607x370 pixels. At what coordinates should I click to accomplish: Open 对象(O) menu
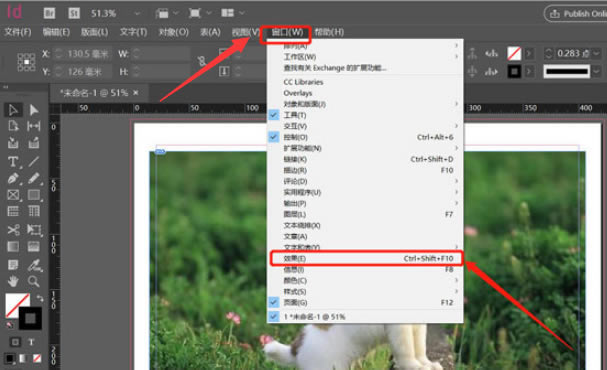[x=173, y=32]
